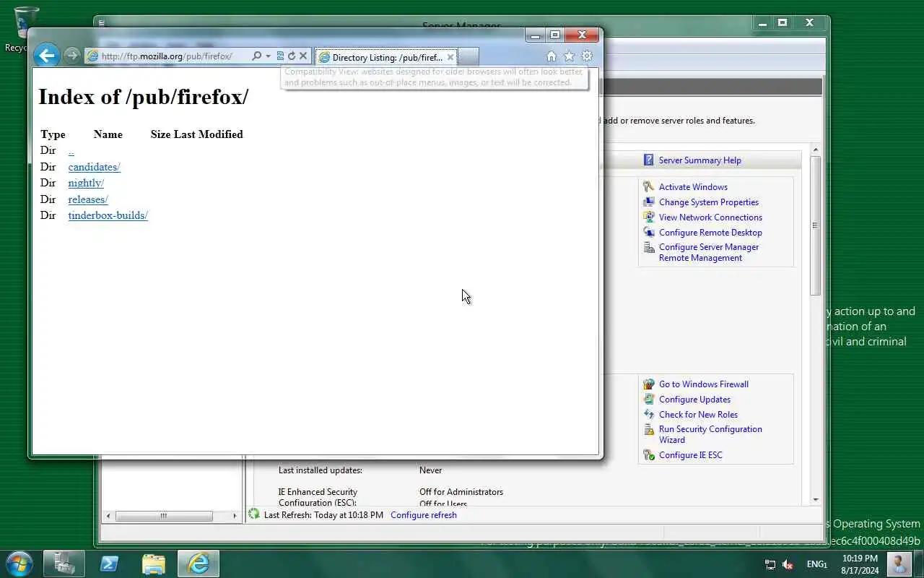
Task: Click the taskbar clock showing 10:19 PM
Action: point(860,564)
